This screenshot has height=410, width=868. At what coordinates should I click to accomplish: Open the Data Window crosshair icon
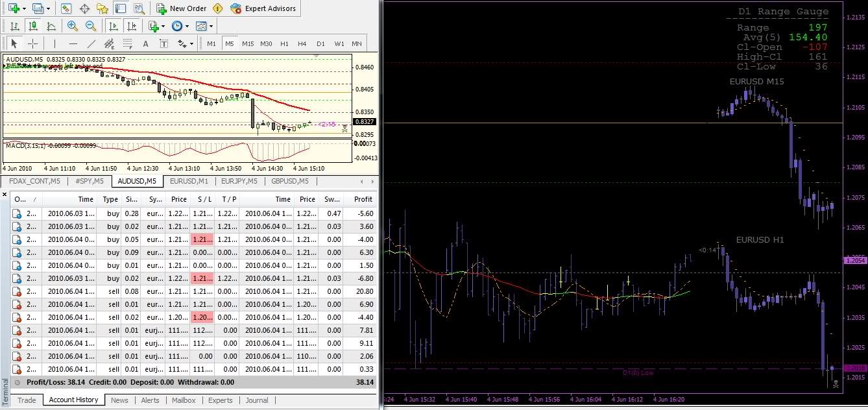pyautogui.click(x=84, y=8)
